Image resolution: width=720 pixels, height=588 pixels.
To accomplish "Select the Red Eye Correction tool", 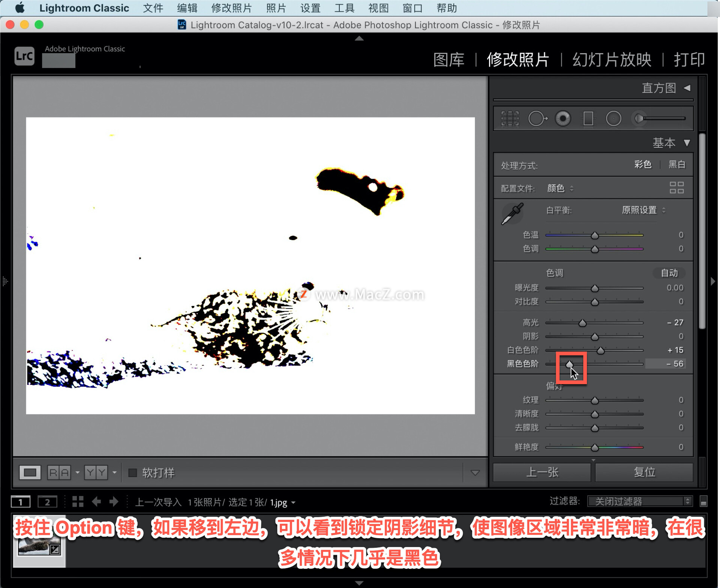I will [563, 119].
